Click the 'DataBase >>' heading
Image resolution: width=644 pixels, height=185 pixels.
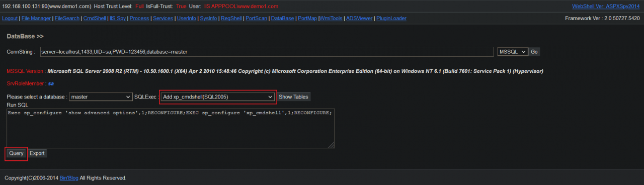[x=25, y=37]
